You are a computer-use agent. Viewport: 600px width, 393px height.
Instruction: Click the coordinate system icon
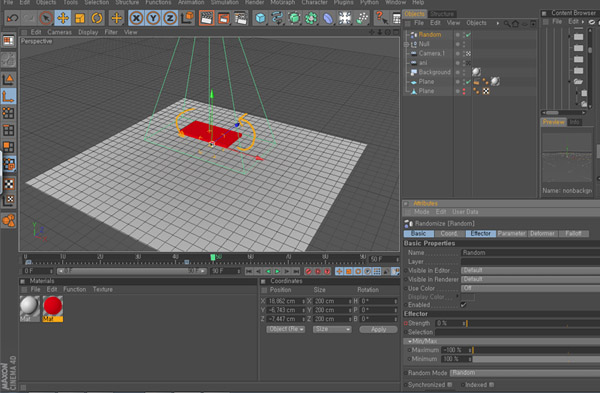pos(187,18)
